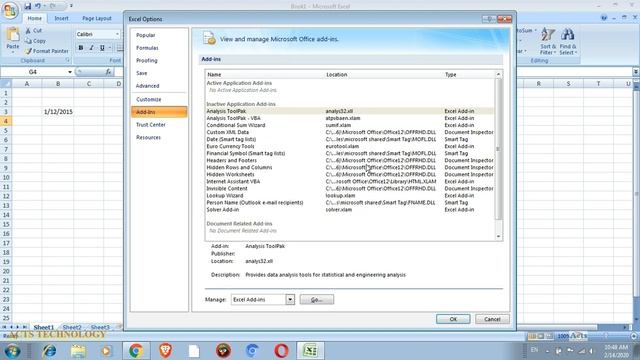This screenshot has width=640, height=360.
Task: Open Brave browser from the taskbar
Action: 165,351
